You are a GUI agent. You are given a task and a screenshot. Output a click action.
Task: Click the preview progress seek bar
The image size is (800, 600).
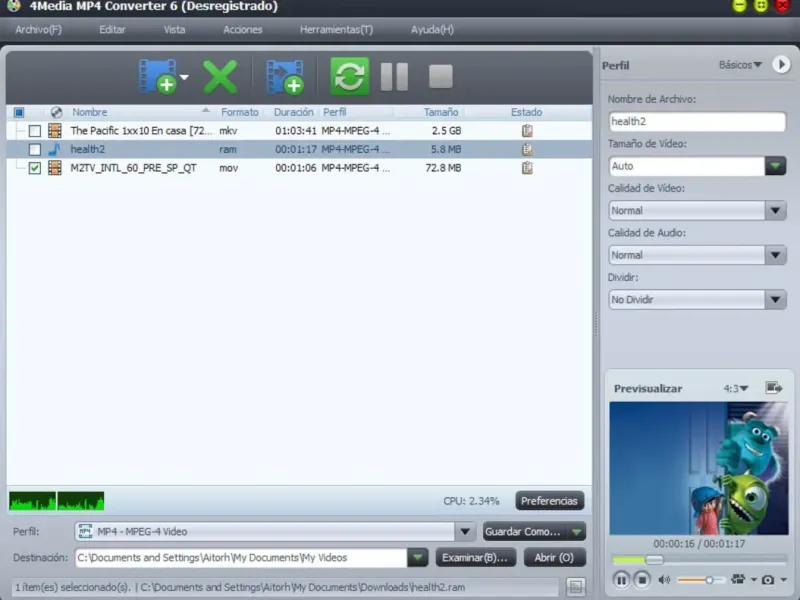(x=699, y=560)
